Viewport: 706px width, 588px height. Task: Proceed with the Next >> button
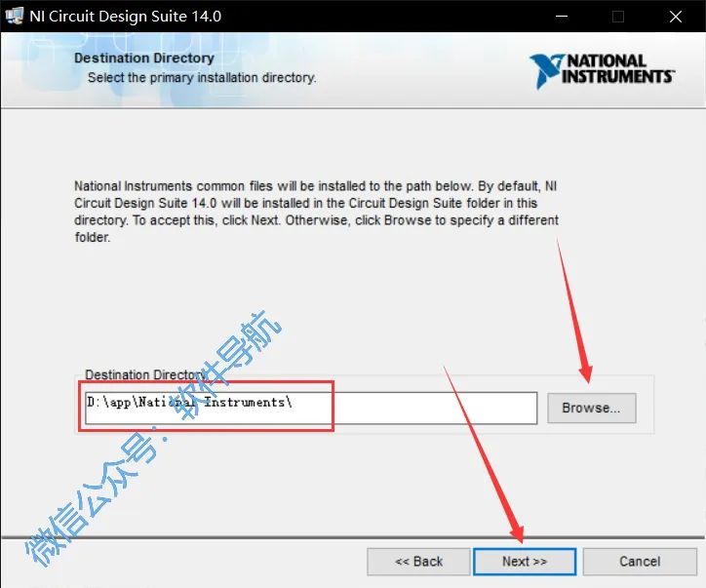click(x=525, y=562)
